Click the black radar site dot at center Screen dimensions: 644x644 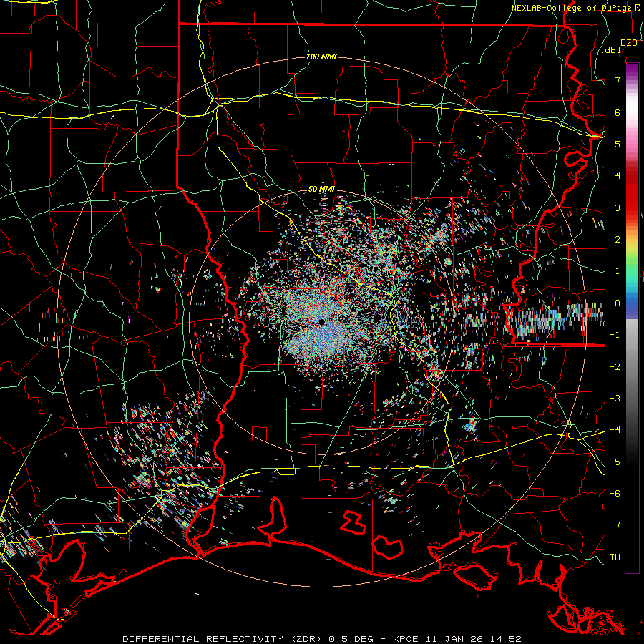click(x=321, y=322)
